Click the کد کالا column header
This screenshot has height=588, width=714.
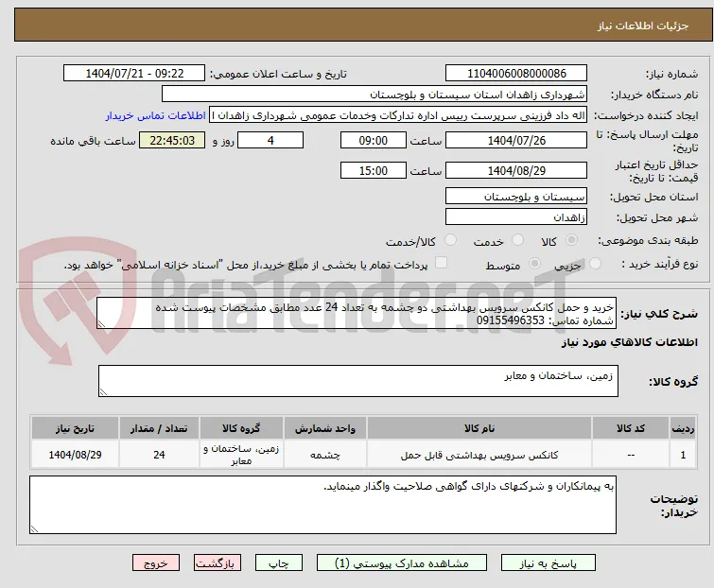pyautogui.click(x=631, y=428)
